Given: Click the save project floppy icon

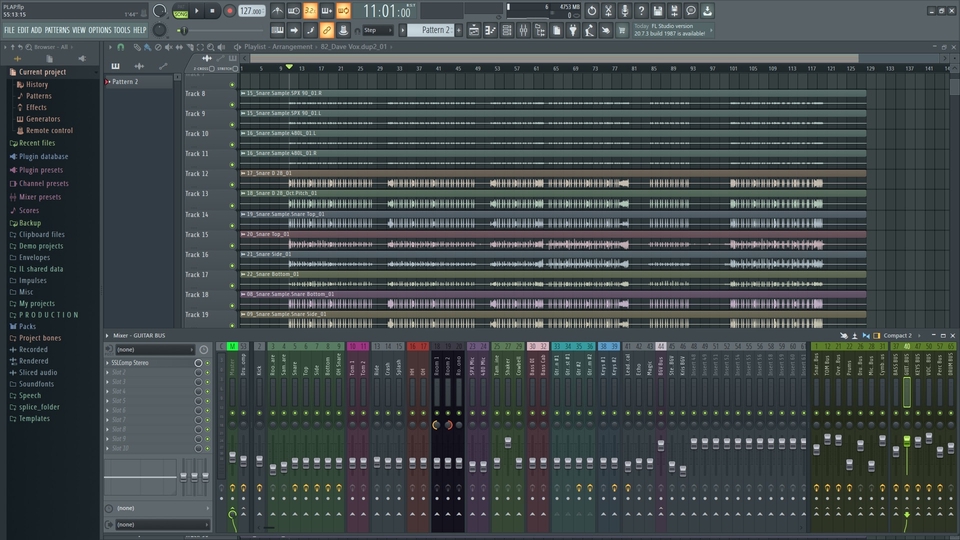Looking at the screenshot, I should [658, 10].
